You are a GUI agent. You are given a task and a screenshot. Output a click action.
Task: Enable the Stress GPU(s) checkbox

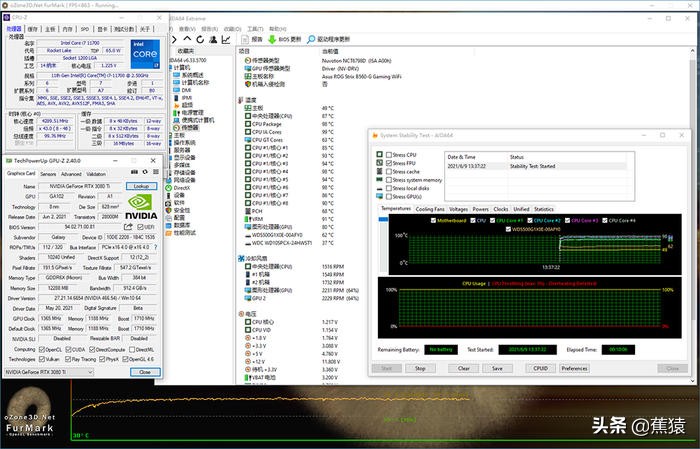[x=389, y=196]
